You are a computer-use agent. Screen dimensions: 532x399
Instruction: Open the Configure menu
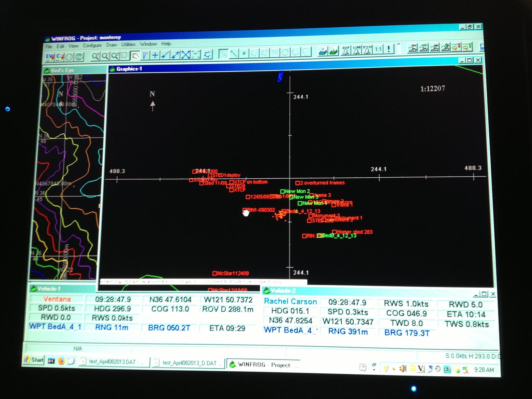coord(92,45)
